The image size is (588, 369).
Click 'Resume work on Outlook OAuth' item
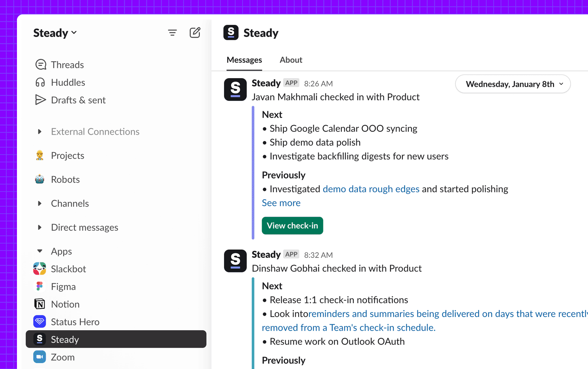pos(337,342)
